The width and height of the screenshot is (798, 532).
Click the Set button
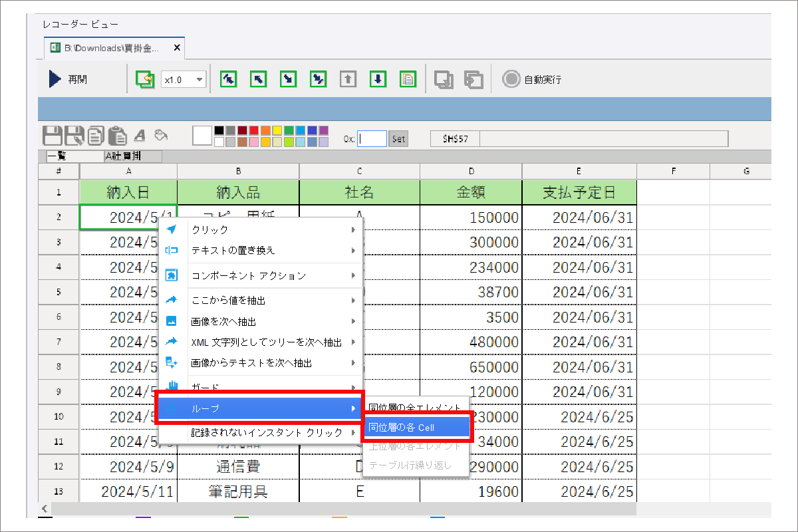click(398, 138)
